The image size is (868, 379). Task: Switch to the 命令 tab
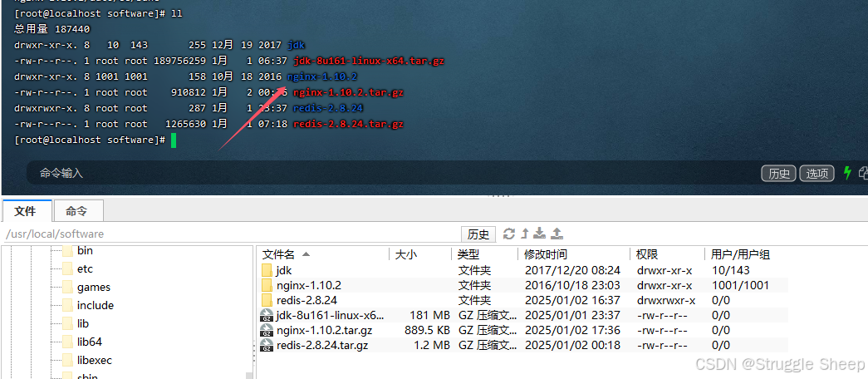(x=77, y=211)
